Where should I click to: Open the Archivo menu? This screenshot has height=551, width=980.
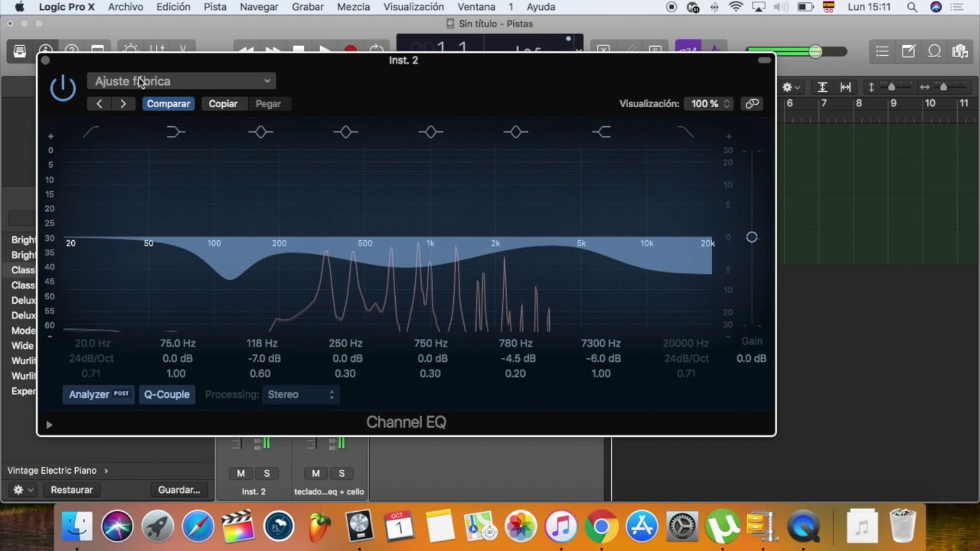(x=126, y=7)
